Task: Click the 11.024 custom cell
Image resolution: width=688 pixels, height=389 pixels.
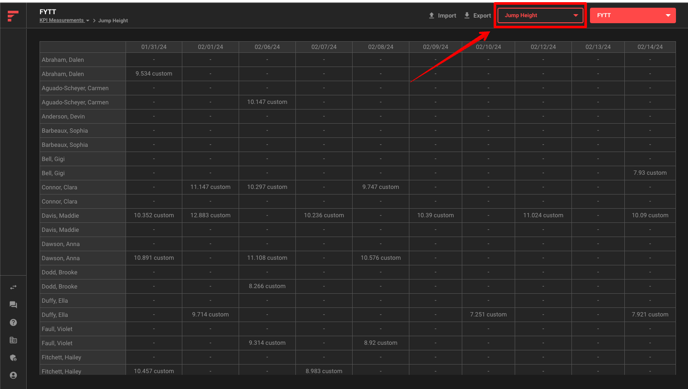Action: coord(543,215)
